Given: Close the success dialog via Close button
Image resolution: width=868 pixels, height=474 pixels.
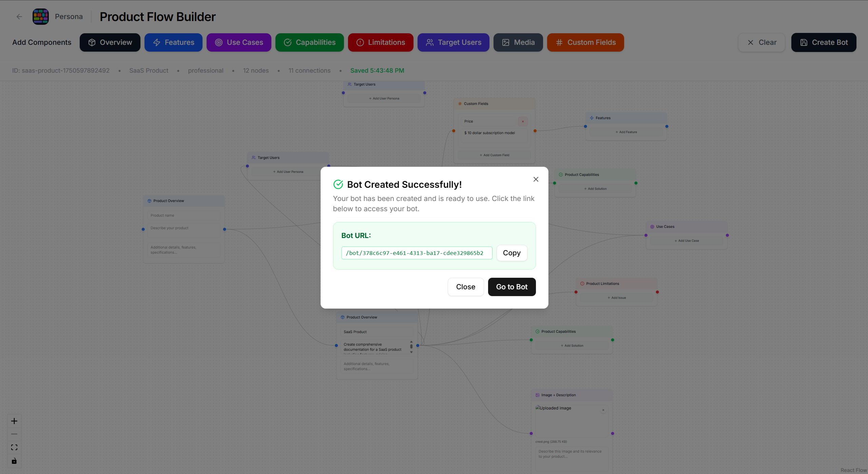Looking at the screenshot, I should [465, 287].
